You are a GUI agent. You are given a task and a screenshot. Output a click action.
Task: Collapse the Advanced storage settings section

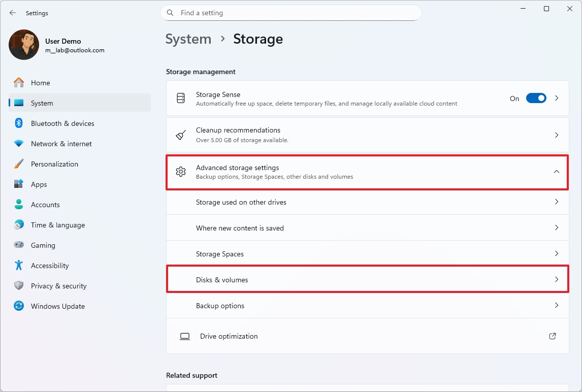click(557, 172)
